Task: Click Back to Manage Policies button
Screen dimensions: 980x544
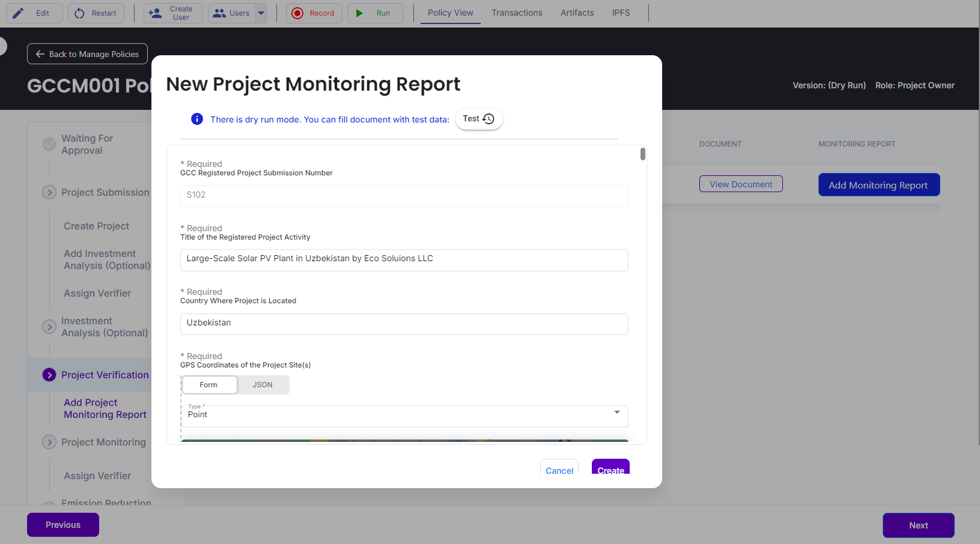Action: 87,54
